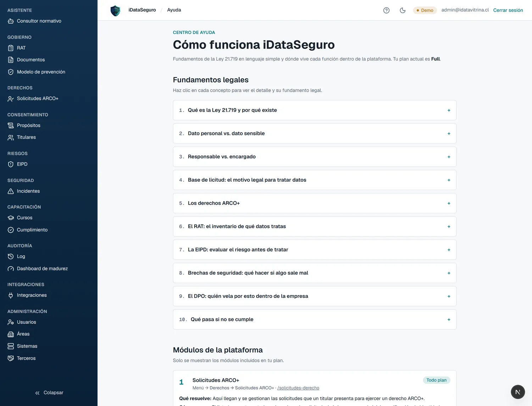The height and width of the screenshot is (406, 532).
Task: Click the iDataSeguro shield logo
Action: 116,11
